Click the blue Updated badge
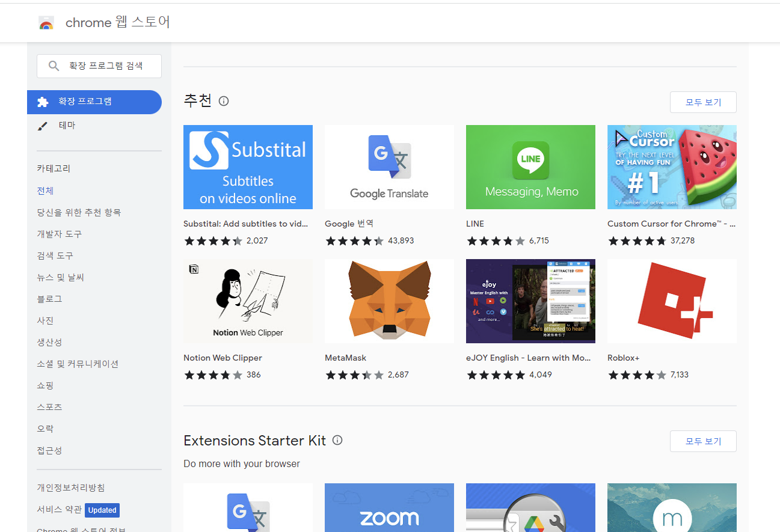 click(102, 510)
